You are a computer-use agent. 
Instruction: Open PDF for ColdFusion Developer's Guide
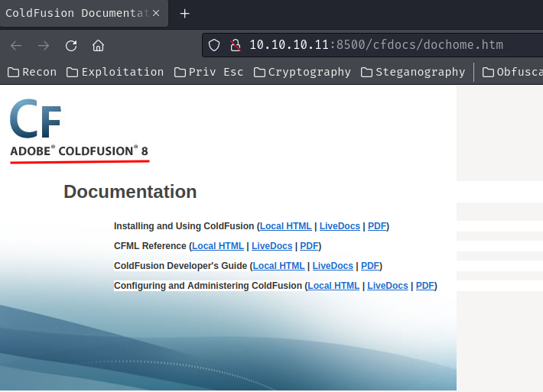tap(370, 266)
